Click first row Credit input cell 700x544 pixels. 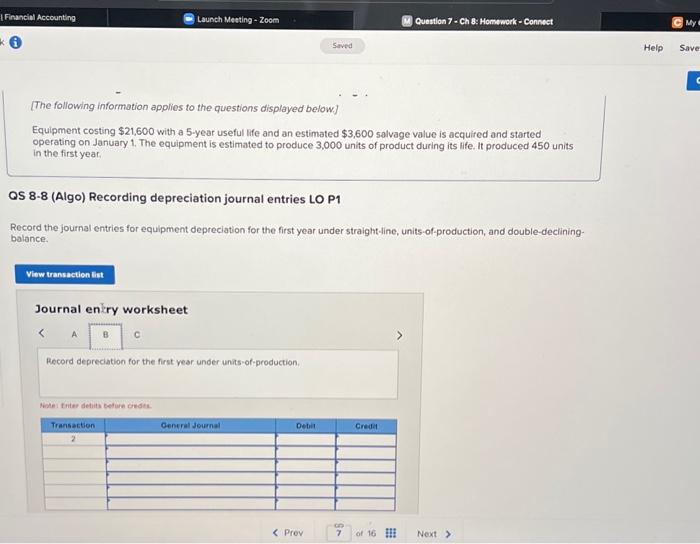point(366,440)
